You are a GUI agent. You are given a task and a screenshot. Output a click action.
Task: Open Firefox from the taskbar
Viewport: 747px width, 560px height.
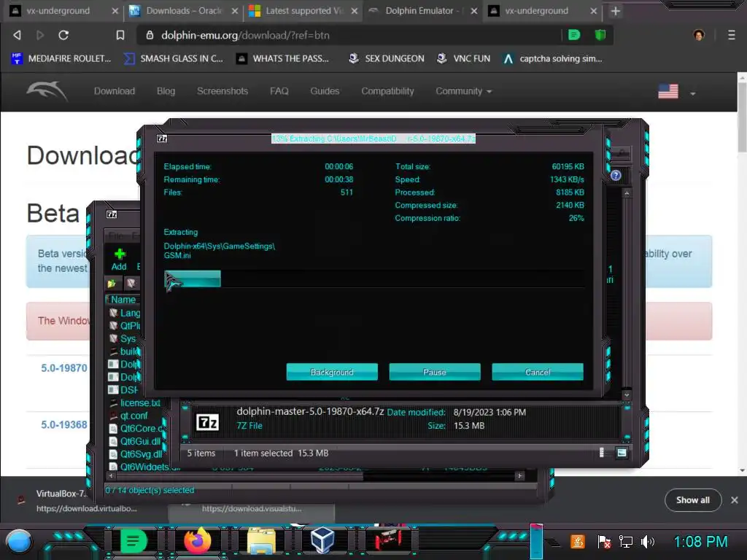pyautogui.click(x=197, y=542)
